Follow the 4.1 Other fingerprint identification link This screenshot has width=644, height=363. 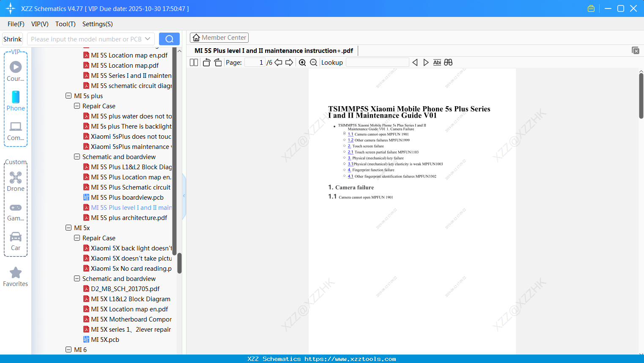(351, 176)
